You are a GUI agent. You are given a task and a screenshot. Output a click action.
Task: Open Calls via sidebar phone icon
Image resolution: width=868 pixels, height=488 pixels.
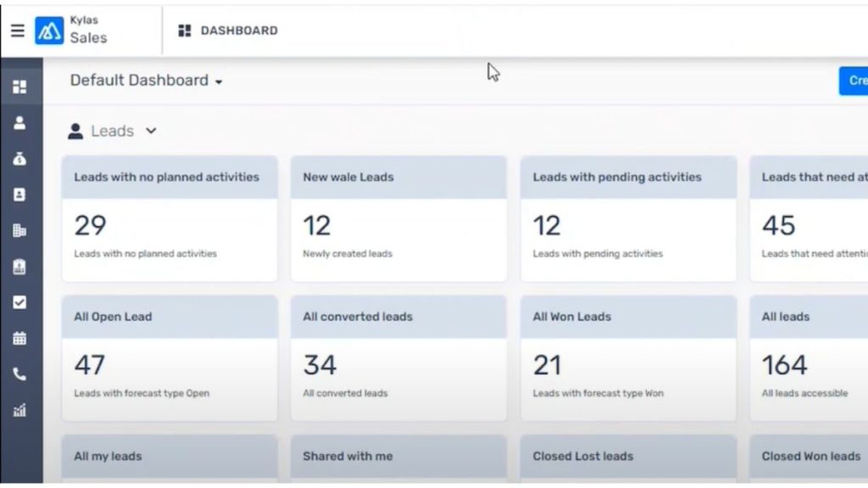19,374
